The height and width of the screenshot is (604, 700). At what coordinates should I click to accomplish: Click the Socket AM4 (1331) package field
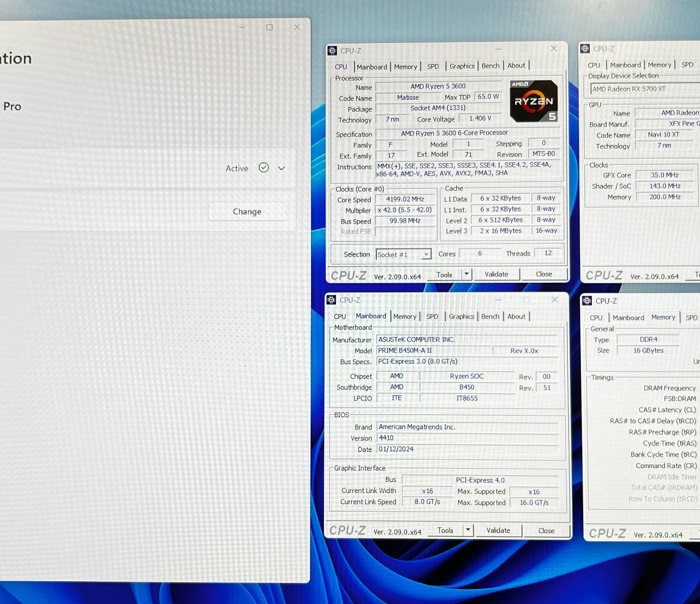438,108
